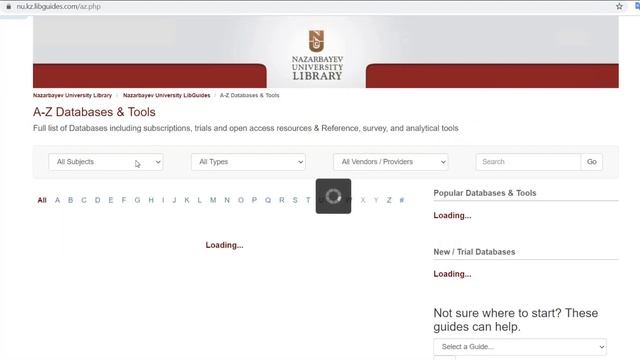Click the bookmark star icon in address bar
The image size is (640, 360).
click(619, 7)
